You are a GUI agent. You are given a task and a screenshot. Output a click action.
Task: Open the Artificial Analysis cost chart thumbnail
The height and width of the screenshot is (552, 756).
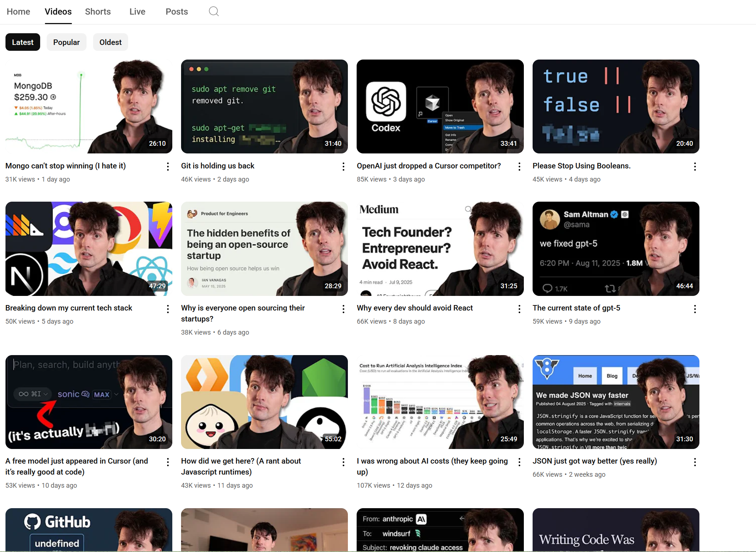[x=440, y=402]
